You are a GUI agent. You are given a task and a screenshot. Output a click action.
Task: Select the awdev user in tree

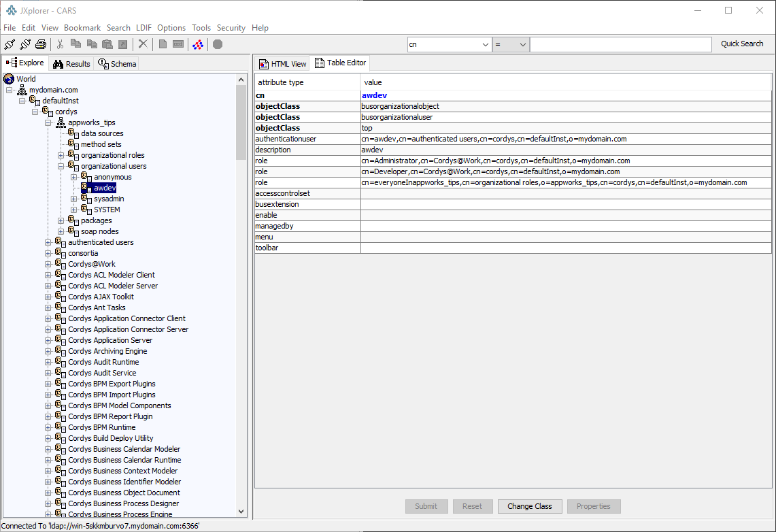[105, 188]
